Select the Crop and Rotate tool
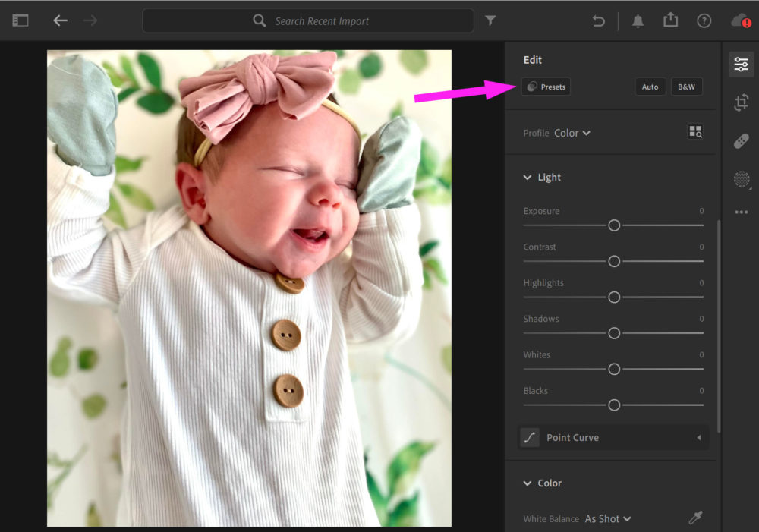 (741, 102)
